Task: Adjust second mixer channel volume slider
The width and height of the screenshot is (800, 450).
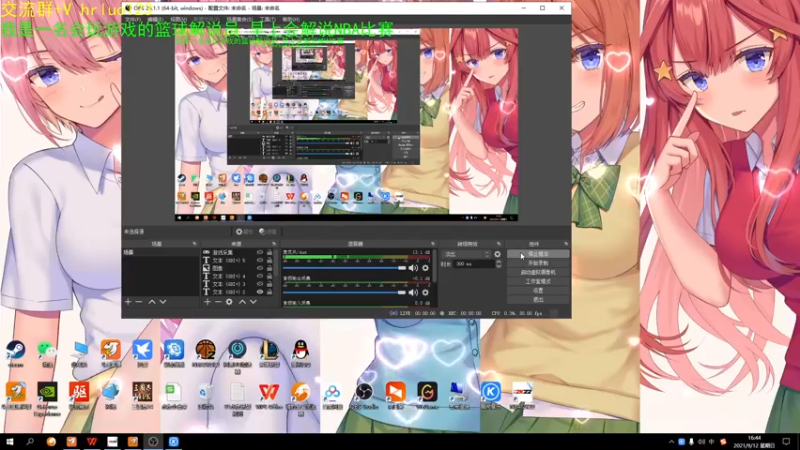Action: [x=344, y=292]
